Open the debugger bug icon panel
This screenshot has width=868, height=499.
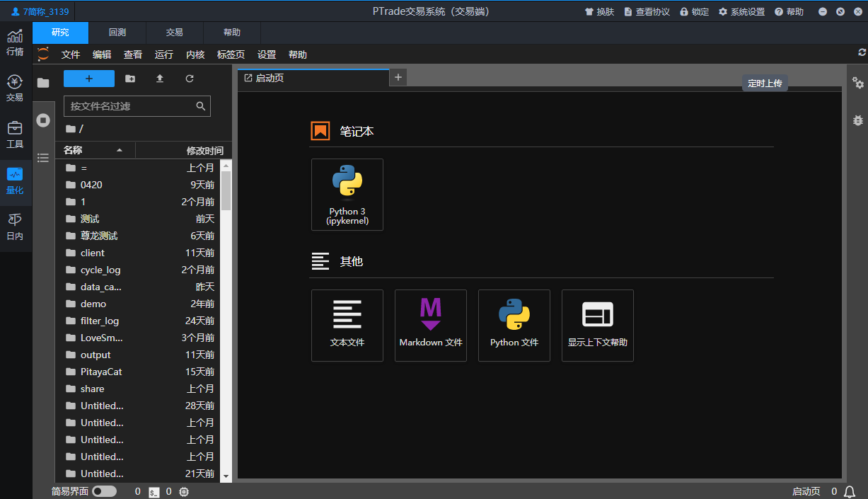(x=858, y=120)
